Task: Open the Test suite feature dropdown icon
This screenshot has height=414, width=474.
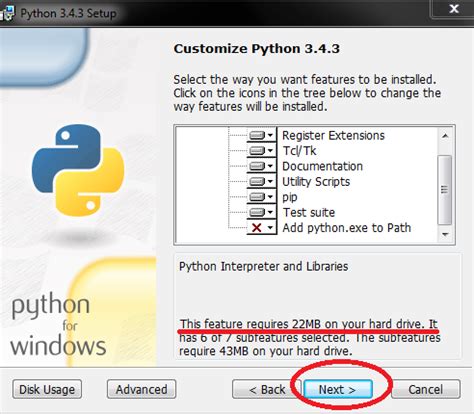Action: pyautogui.click(x=262, y=212)
